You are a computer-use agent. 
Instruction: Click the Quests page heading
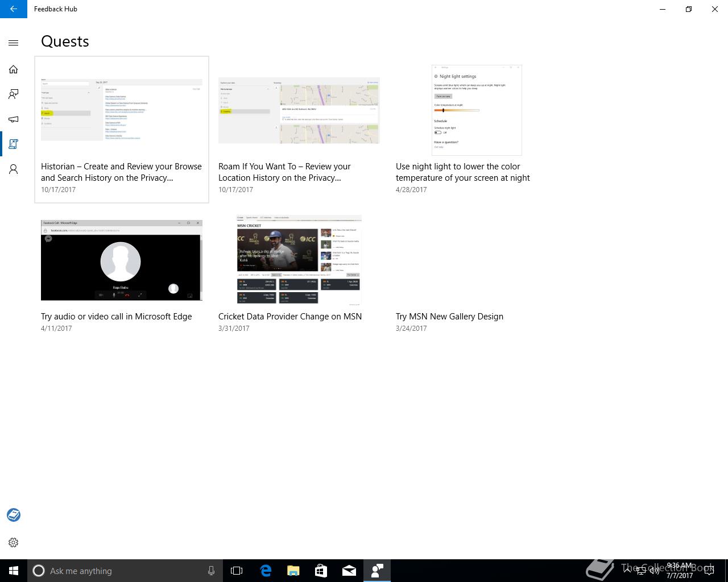point(65,41)
